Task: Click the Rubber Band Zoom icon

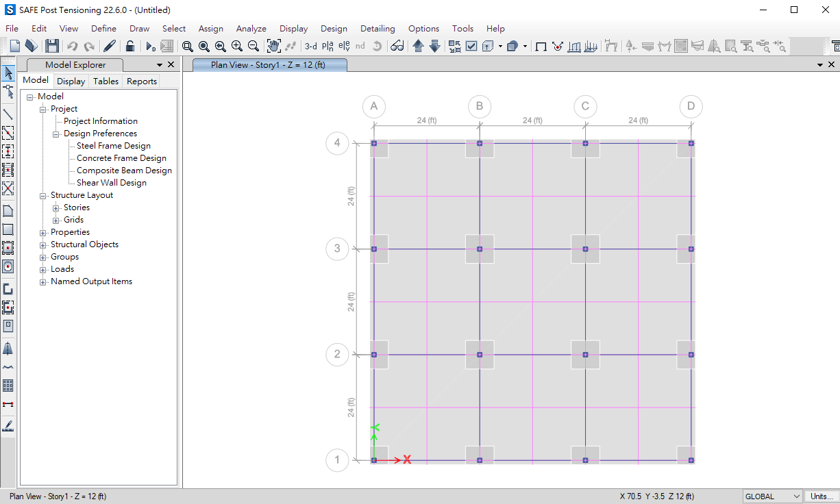Action: pyautogui.click(x=188, y=46)
